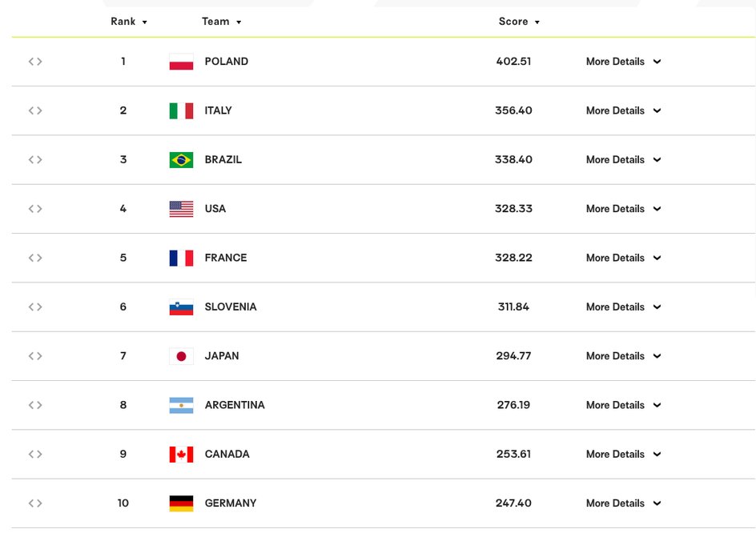Click the embed code icon in Argentina row

click(x=35, y=405)
